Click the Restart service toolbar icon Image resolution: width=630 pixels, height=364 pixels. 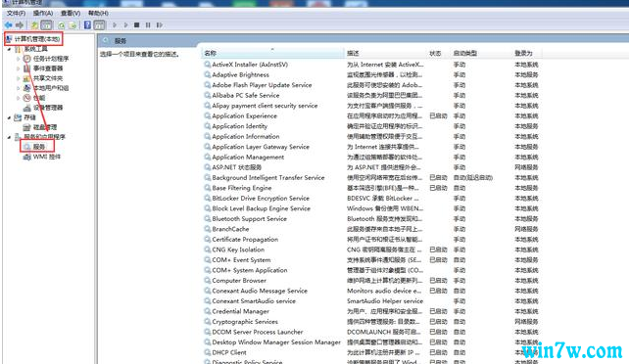click(160, 25)
